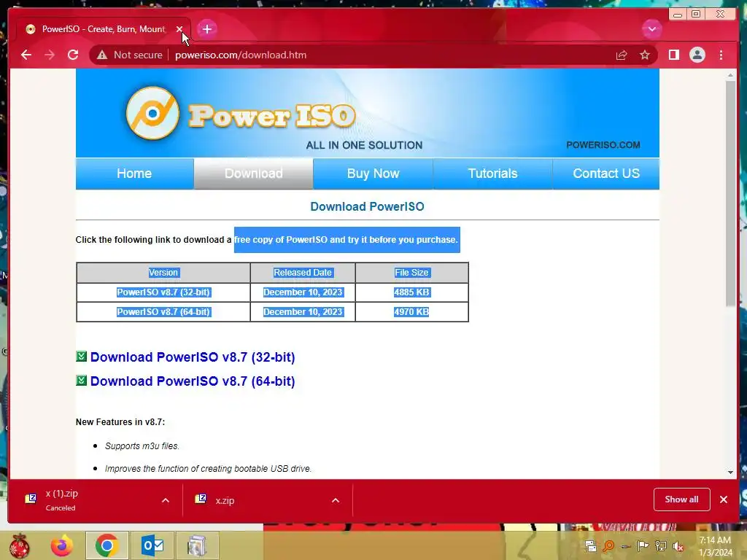Open the Contact US navigation tab
The height and width of the screenshot is (560, 747).
click(x=606, y=174)
